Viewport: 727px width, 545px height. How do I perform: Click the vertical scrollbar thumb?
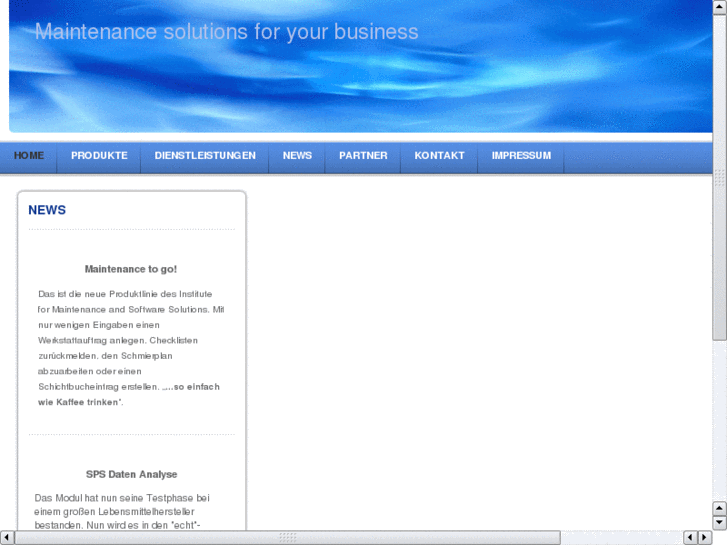[720, 178]
